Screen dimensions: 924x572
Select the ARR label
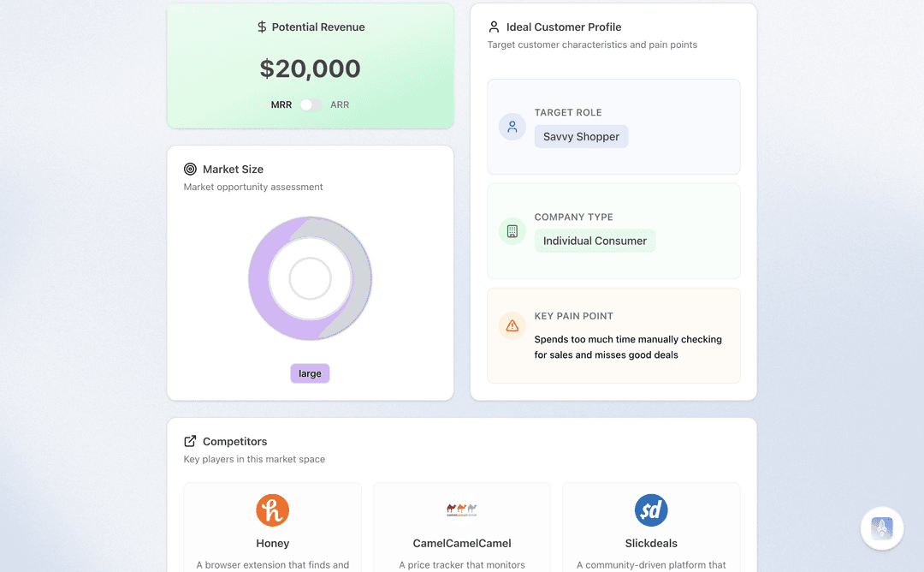click(x=340, y=105)
